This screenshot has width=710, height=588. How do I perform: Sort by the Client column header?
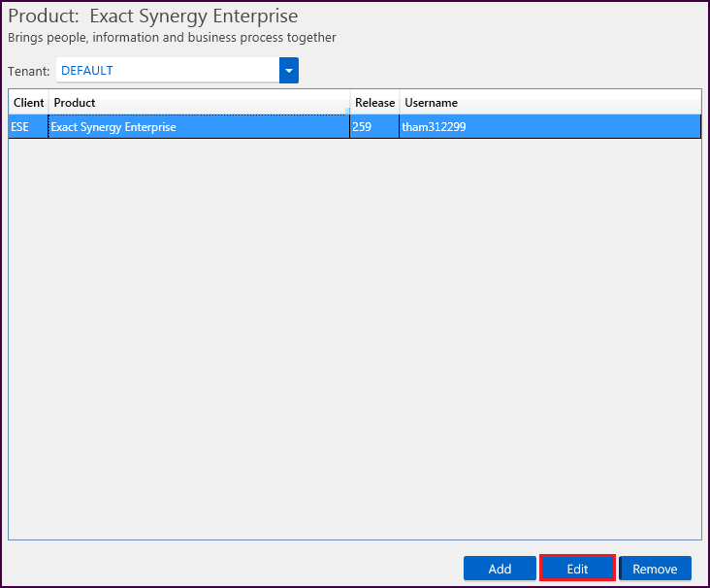click(x=28, y=103)
